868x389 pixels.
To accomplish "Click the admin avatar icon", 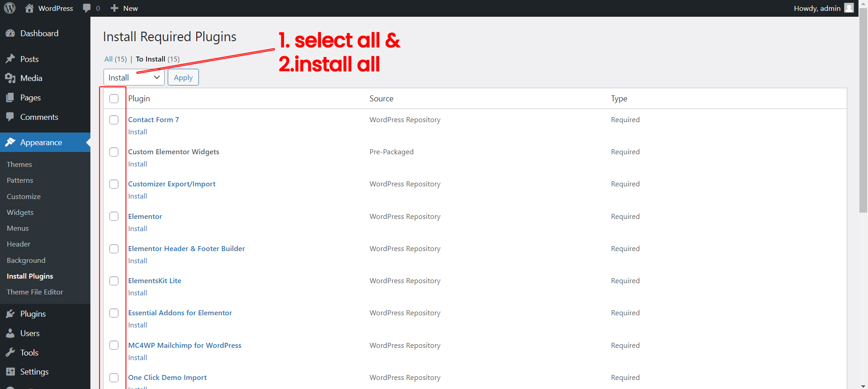I will click(849, 8).
